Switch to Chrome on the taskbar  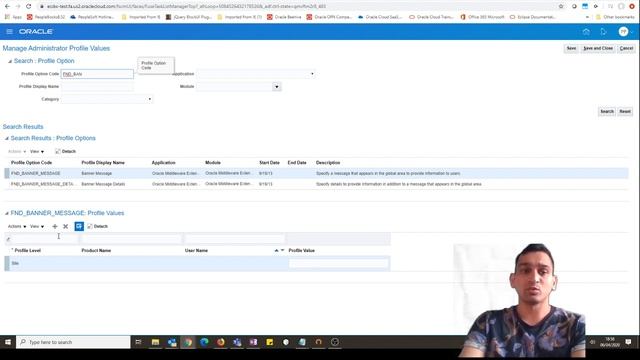tap(188, 342)
